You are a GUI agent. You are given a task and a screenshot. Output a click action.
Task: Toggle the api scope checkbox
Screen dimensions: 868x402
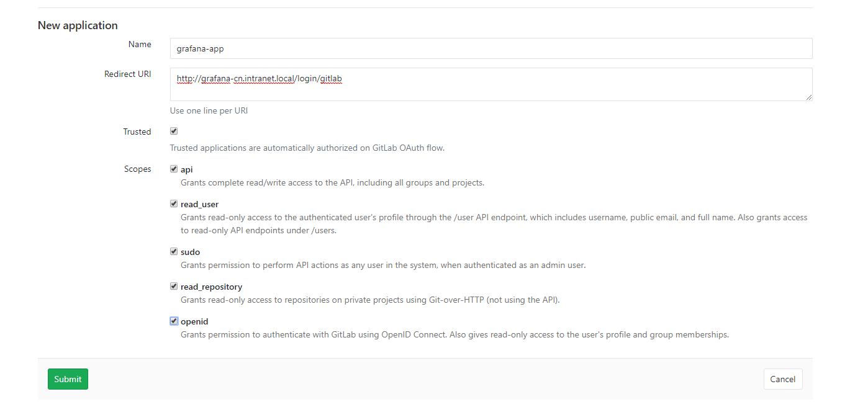coord(174,169)
